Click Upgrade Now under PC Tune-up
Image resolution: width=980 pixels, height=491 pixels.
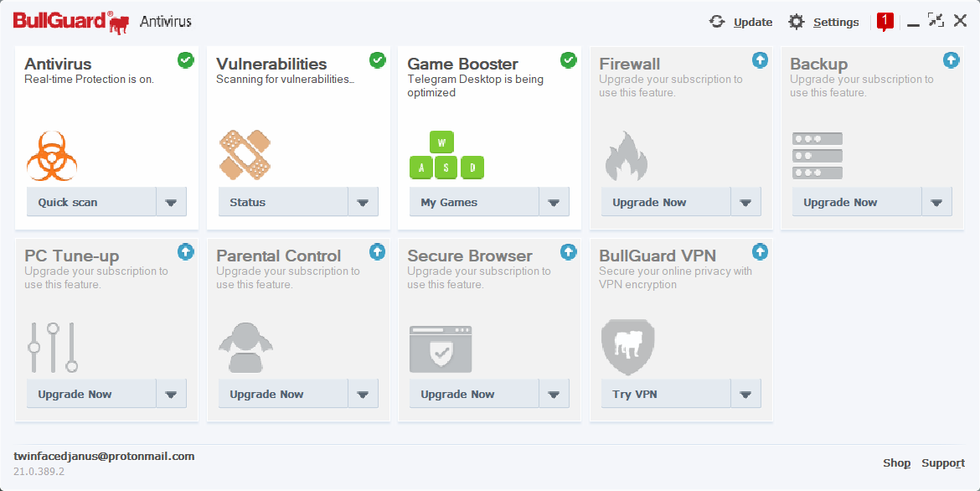(91, 394)
